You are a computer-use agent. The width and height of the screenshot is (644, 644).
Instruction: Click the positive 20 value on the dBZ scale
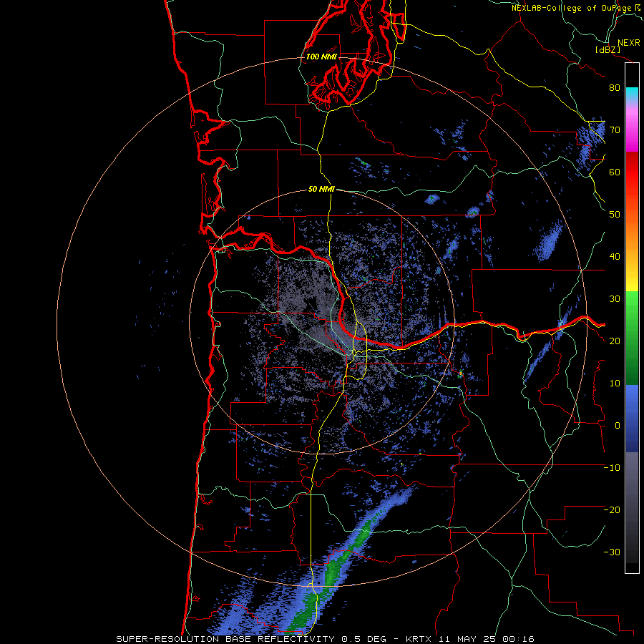point(615,341)
